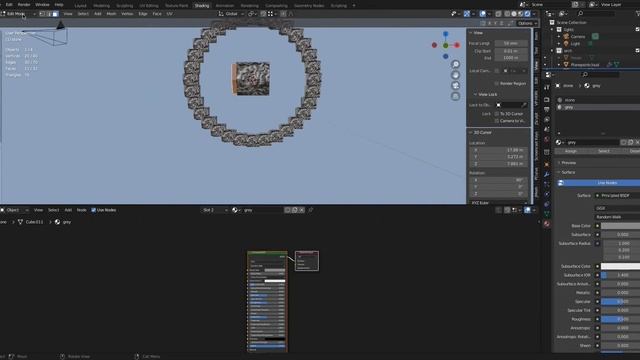
Task: Open Render properties tab icon
Action: tap(547, 100)
